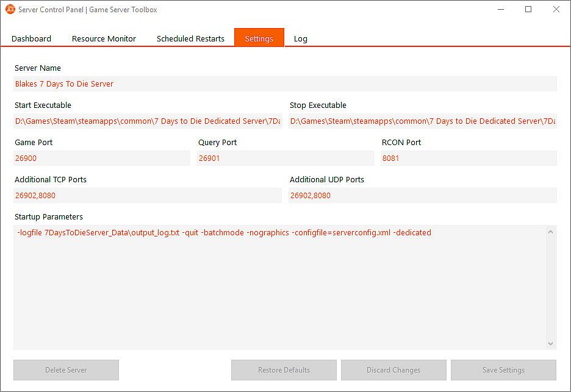The width and height of the screenshot is (571, 392).
Task: Click the Startup Parameters scroll up arrow
Action: click(551, 232)
